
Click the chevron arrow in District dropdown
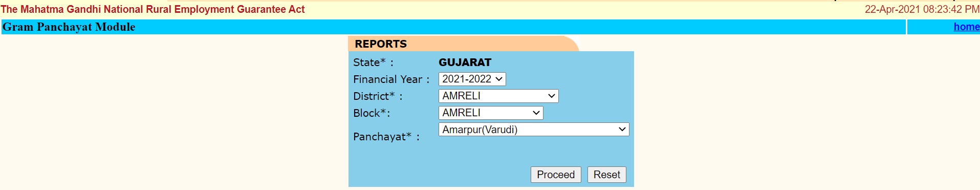[551, 96]
